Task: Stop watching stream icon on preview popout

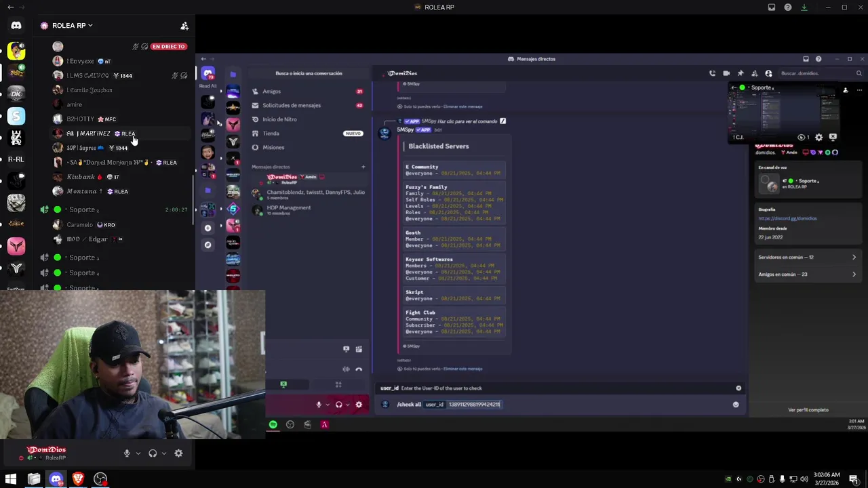Action: coord(833,137)
